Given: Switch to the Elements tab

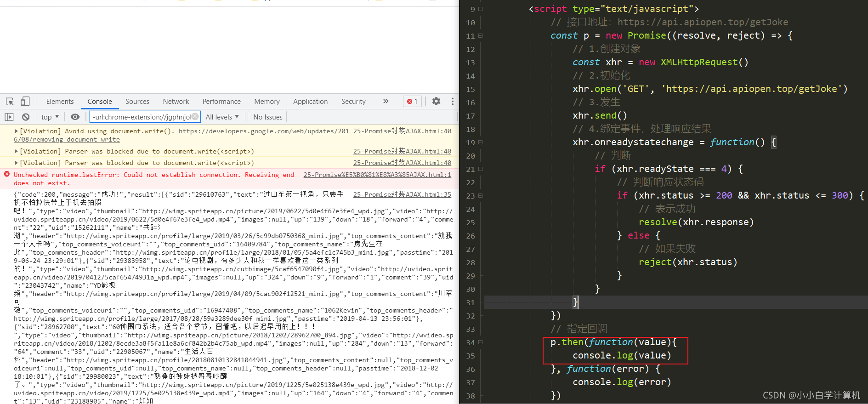Looking at the screenshot, I should click(x=60, y=102).
